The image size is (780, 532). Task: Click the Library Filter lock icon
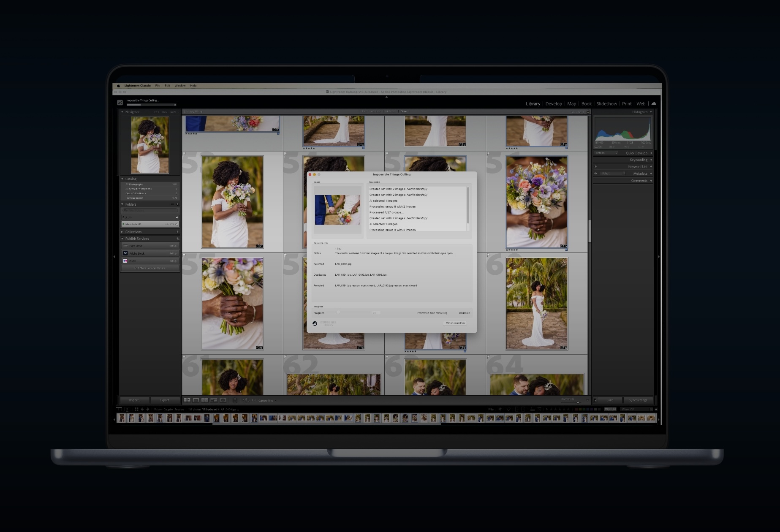click(x=588, y=112)
